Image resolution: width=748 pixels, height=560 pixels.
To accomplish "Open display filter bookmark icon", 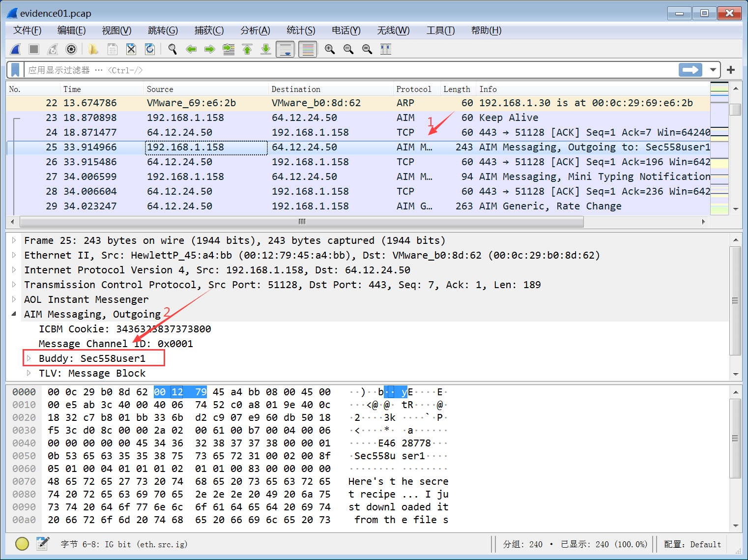I will tap(15, 70).
